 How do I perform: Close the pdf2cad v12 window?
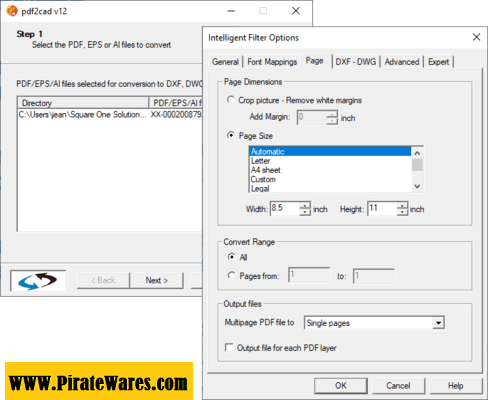(x=296, y=11)
